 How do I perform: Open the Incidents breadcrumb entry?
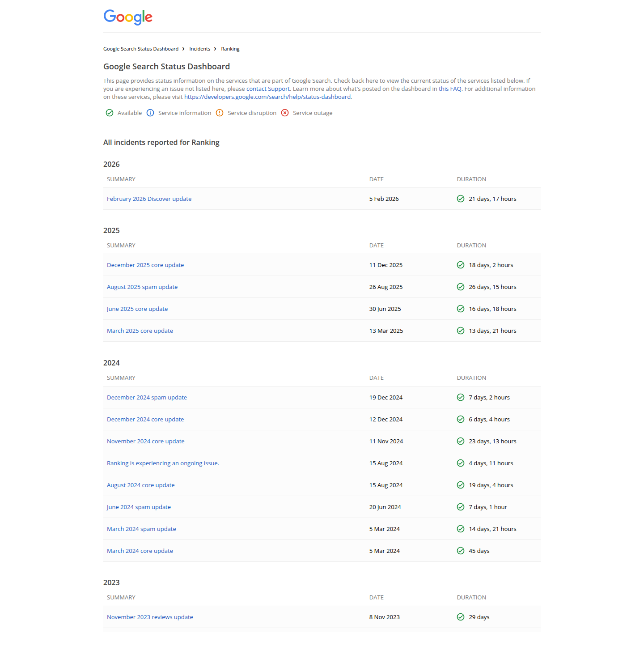[x=199, y=48]
